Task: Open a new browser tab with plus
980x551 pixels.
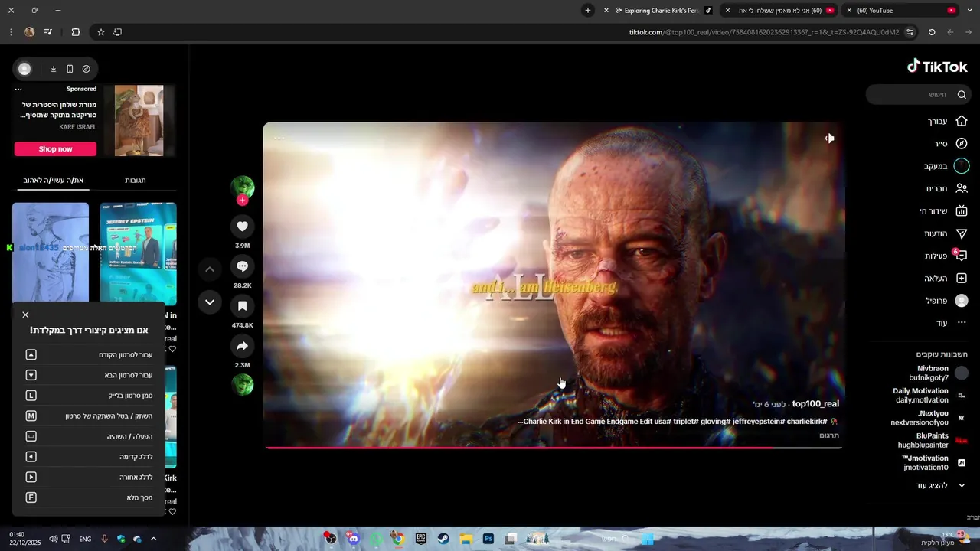Action: coord(587,11)
